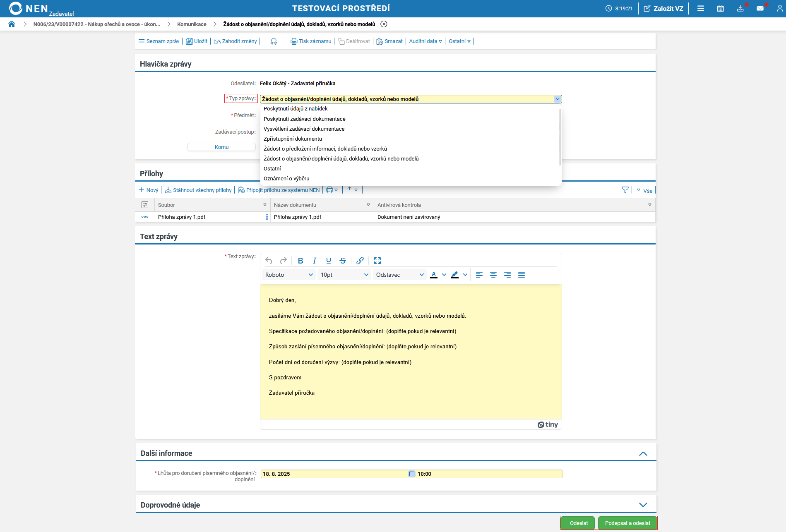Image resolution: width=786 pixels, height=532 pixels.
Task: Open text color picker dropdown arrow
Action: 444,275
